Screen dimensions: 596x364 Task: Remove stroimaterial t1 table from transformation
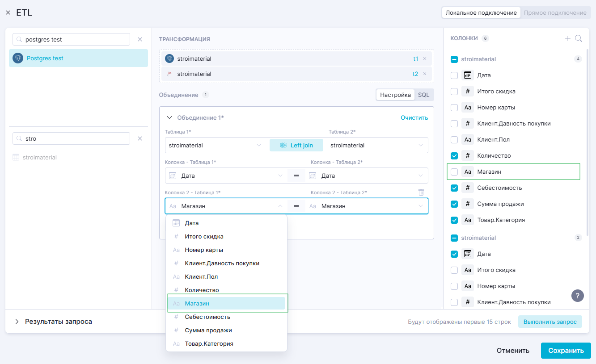pyautogui.click(x=425, y=59)
